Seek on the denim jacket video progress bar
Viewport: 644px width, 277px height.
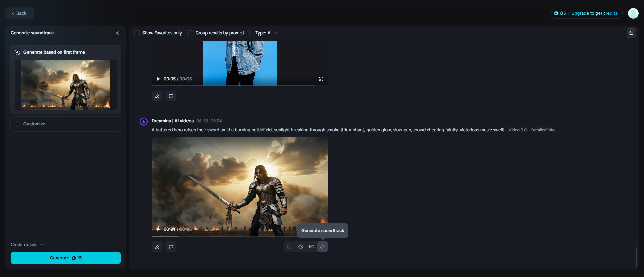click(240, 86)
